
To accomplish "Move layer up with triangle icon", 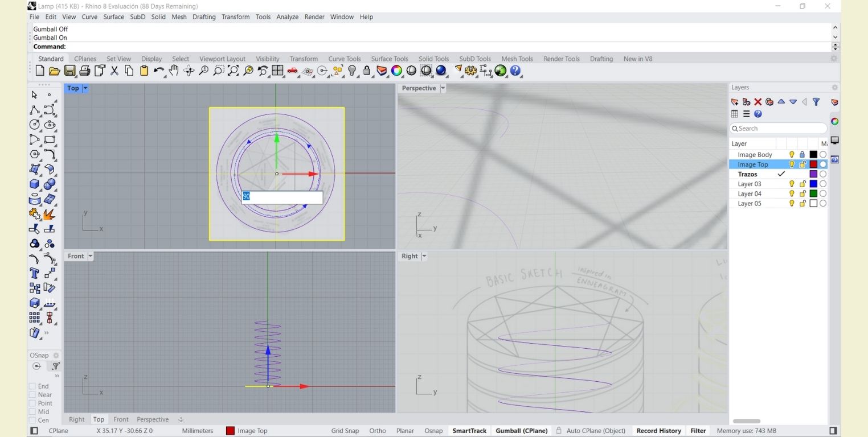I will (x=781, y=102).
